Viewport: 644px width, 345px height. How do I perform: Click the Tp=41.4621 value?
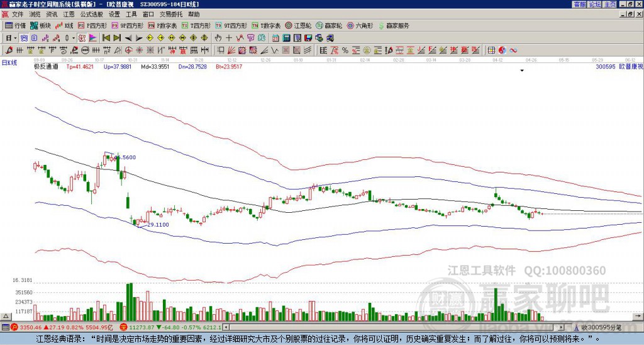point(80,66)
